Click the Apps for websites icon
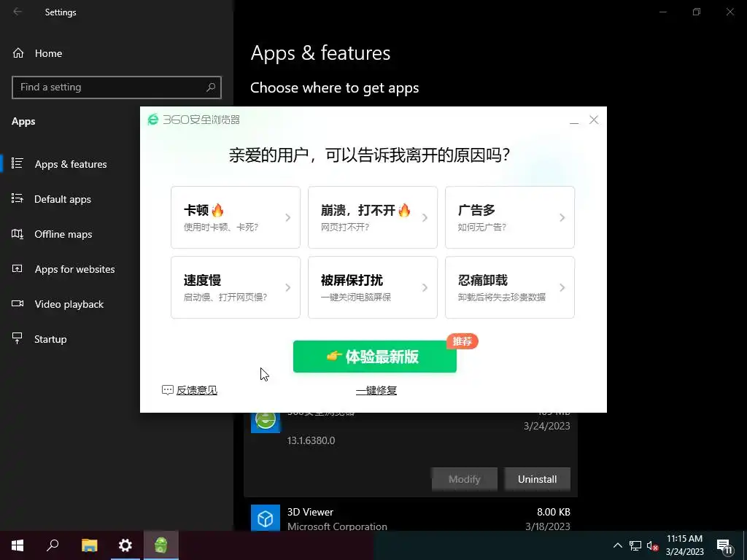Screen dimensions: 747x560 pos(18,268)
